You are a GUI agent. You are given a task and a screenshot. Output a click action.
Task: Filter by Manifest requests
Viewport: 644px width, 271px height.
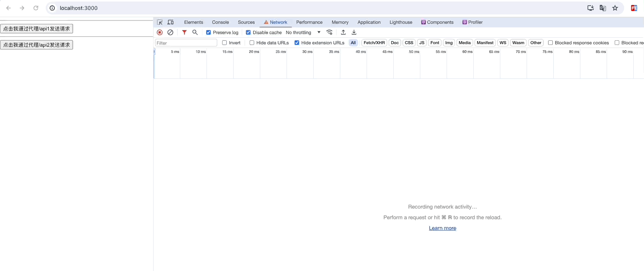pyautogui.click(x=485, y=43)
